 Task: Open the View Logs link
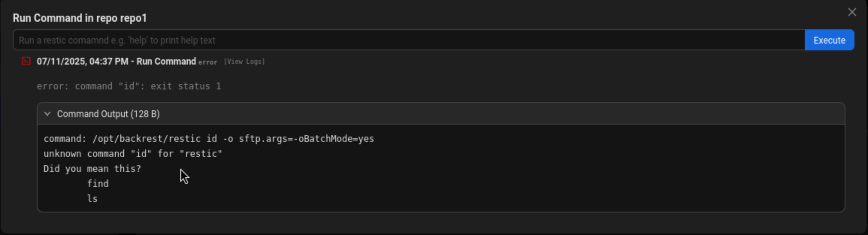244,62
